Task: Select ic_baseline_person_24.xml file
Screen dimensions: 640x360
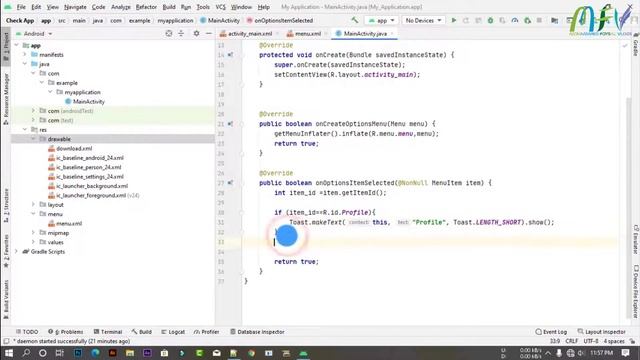Action: (89, 167)
